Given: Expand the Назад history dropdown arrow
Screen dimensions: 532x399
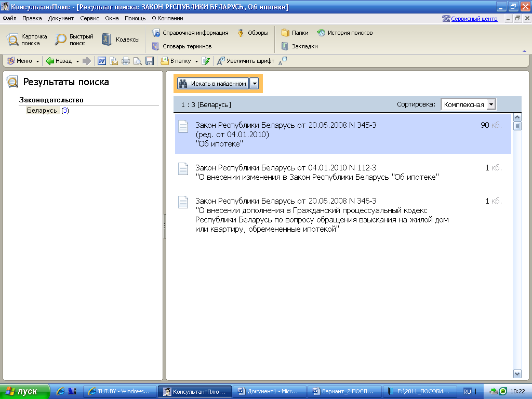Looking at the screenshot, I should (77, 61).
